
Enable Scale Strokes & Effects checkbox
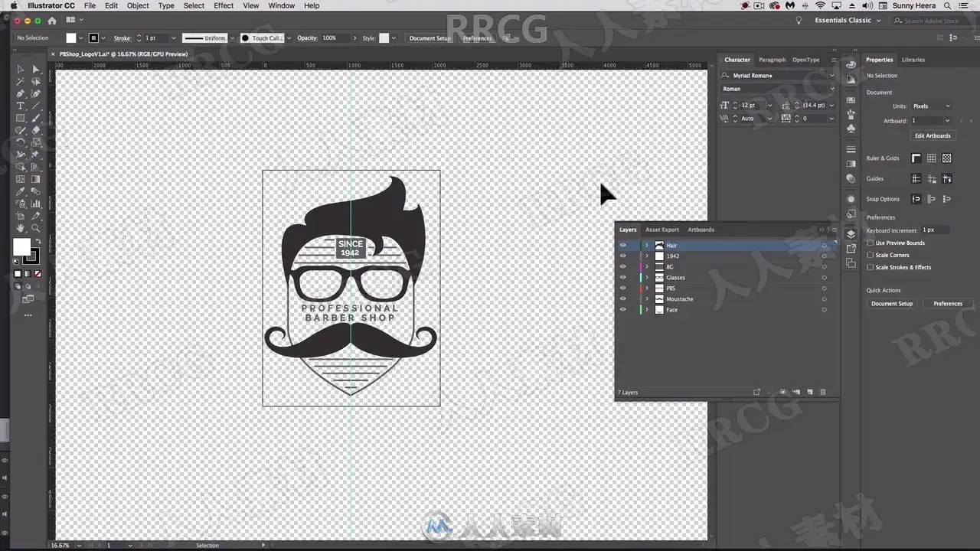tap(870, 267)
